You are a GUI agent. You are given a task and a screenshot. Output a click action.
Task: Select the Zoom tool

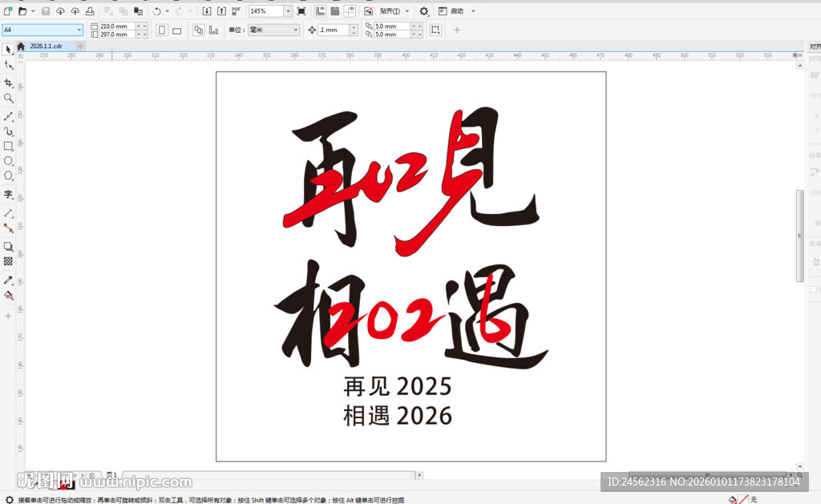pyautogui.click(x=8, y=98)
